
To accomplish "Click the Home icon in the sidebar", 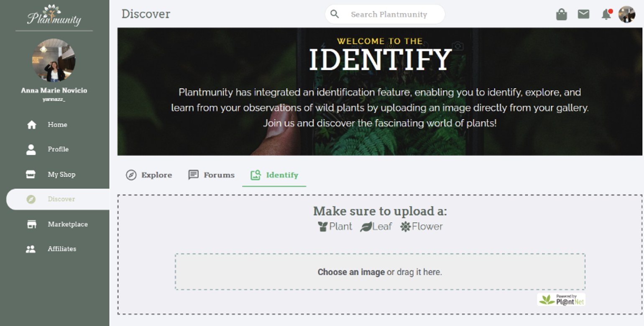I will [31, 125].
